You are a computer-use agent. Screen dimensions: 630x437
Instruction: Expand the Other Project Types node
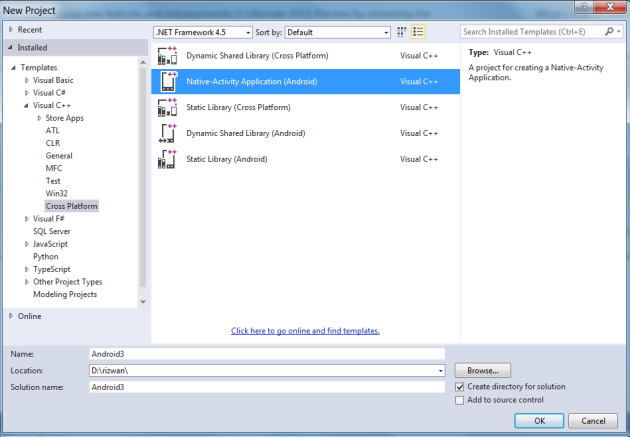27,282
